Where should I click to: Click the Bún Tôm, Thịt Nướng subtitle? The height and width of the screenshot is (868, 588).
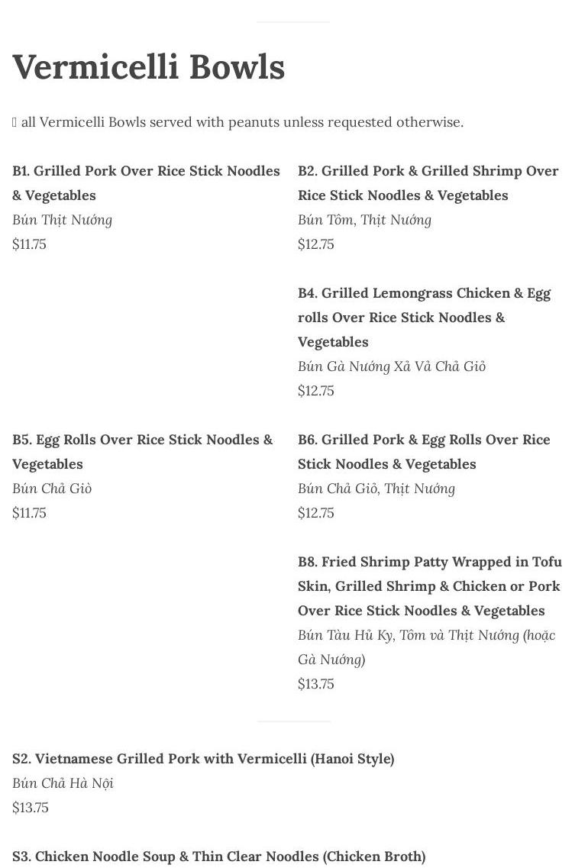point(364,220)
